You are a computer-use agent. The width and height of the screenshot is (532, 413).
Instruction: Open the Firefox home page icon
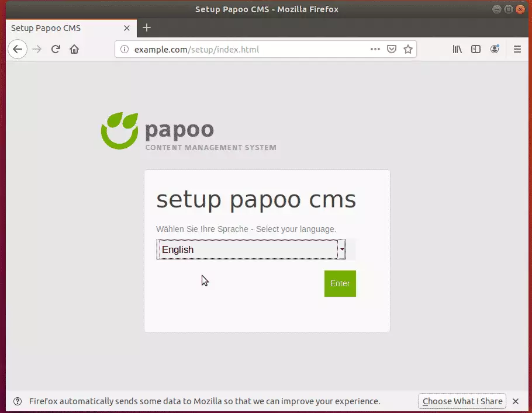74,50
